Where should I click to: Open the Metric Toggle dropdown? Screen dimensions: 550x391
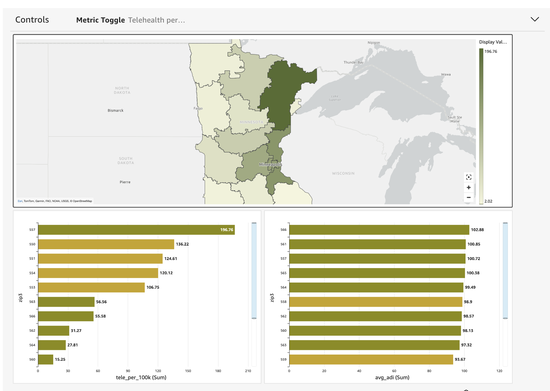point(130,20)
